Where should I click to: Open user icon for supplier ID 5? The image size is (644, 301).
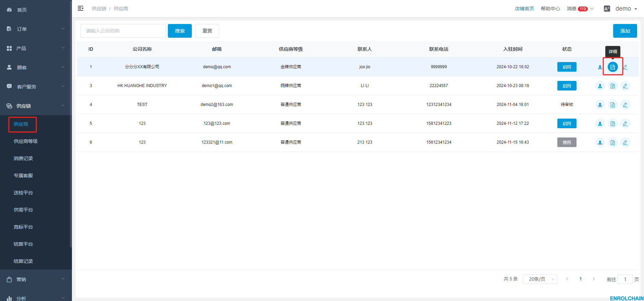click(600, 123)
